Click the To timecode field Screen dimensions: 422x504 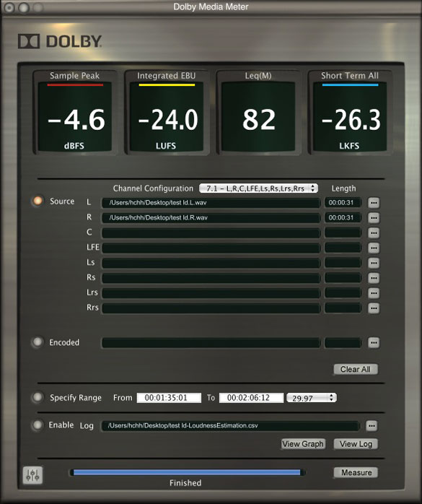point(252,398)
